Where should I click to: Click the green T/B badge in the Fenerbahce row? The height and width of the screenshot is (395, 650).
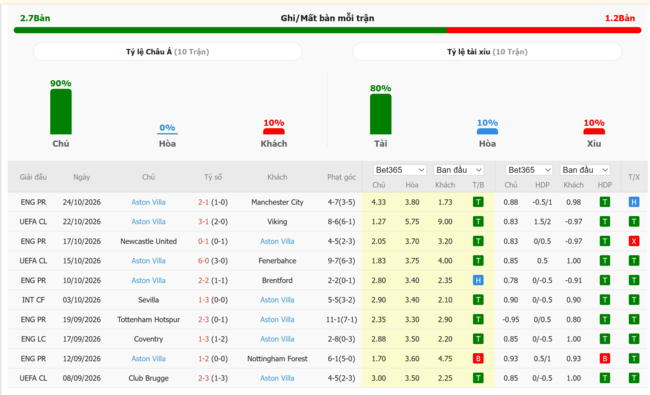(478, 260)
